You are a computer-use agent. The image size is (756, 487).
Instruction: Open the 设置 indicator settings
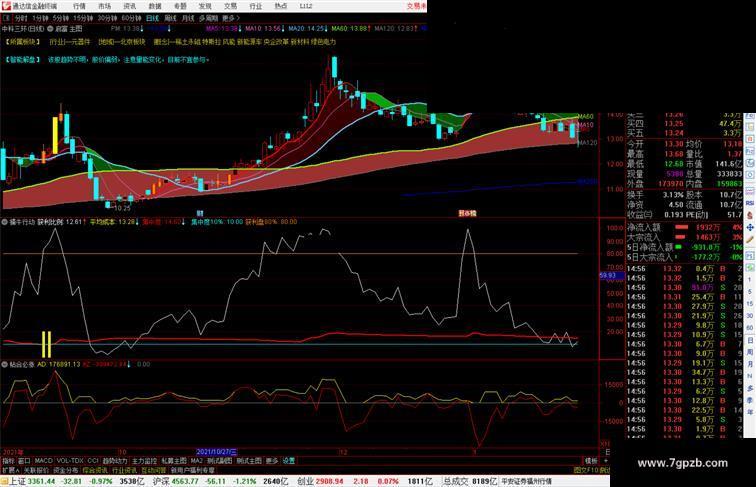tap(289, 461)
